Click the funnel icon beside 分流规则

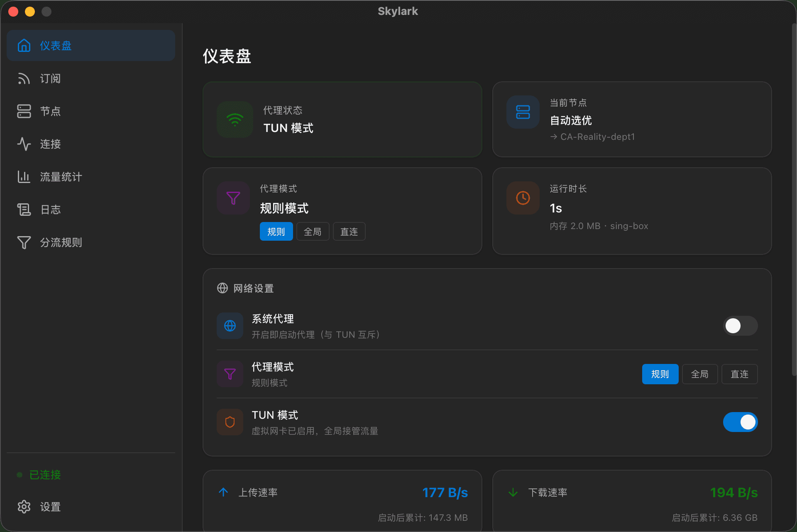[24, 242]
